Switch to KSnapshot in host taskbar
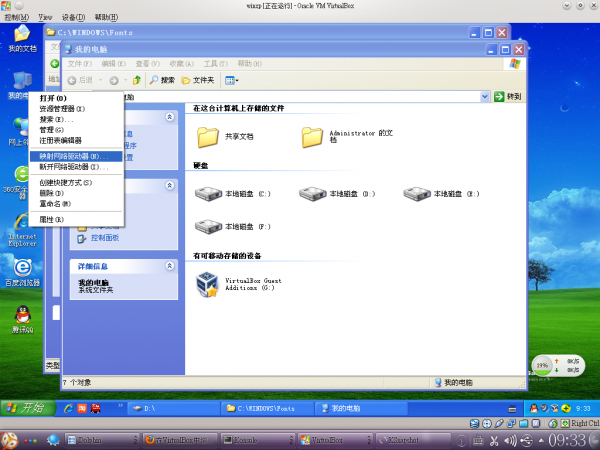The image size is (600, 450). (412, 440)
